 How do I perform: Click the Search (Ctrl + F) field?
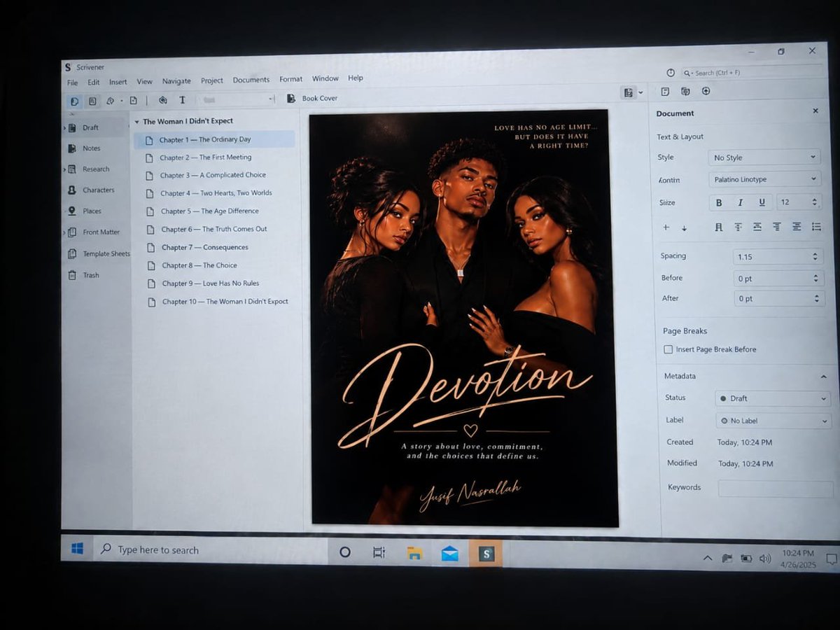click(750, 72)
